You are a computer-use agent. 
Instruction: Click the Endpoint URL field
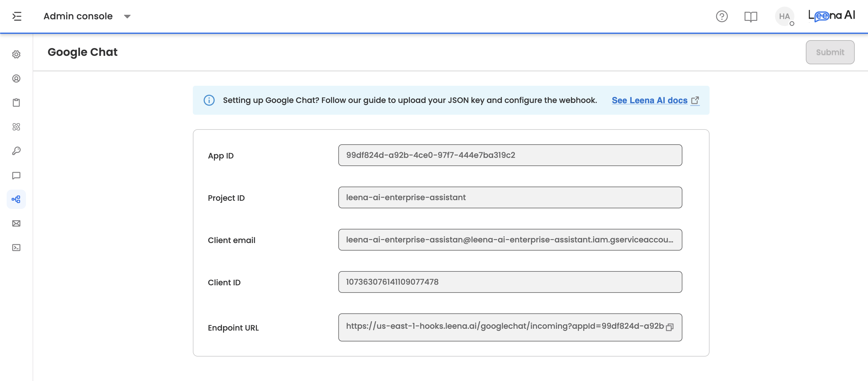pos(510,327)
